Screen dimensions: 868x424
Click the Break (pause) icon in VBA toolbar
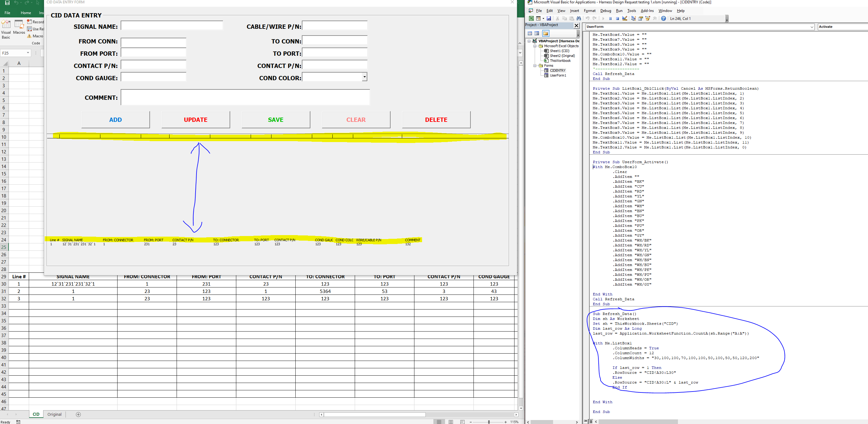pyautogui.click(x=611, y=19)
